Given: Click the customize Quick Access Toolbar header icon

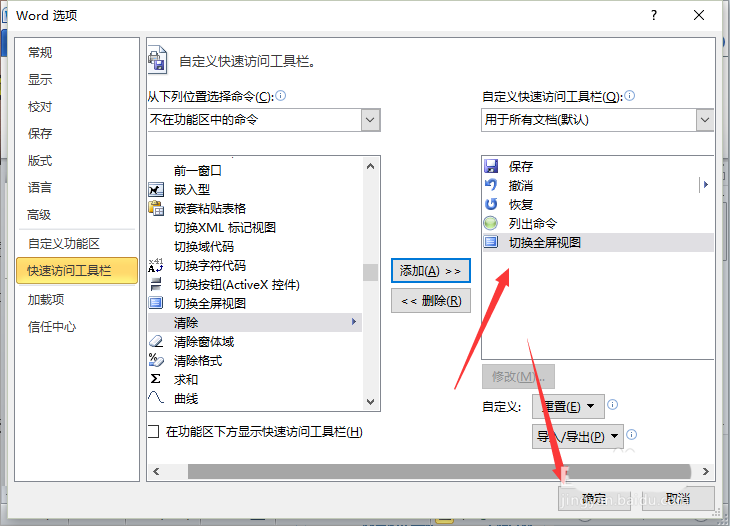Looking at the screenshot, I should tap(157, 60).
